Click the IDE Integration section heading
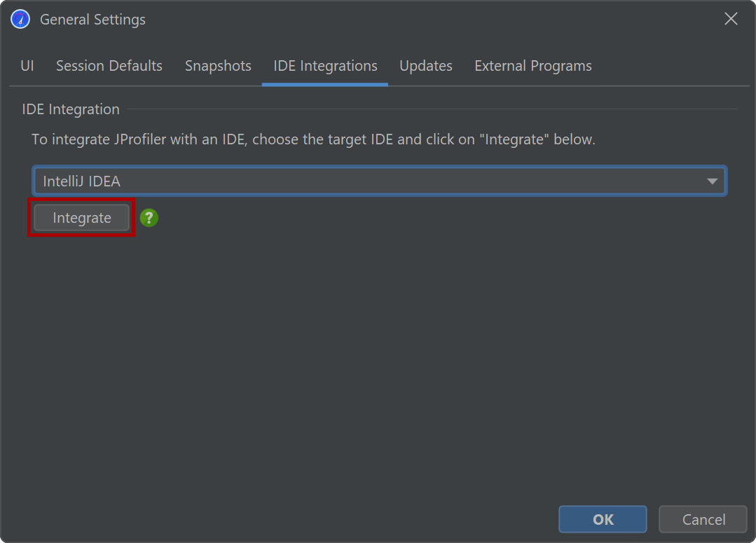This screenshot has height=543, width=756. pos(71,109)
